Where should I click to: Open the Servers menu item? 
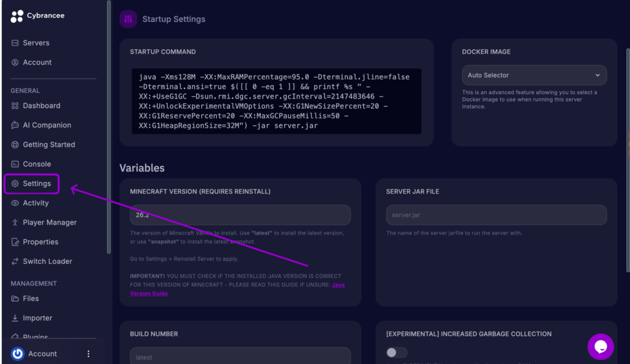[x=36, y=43]
